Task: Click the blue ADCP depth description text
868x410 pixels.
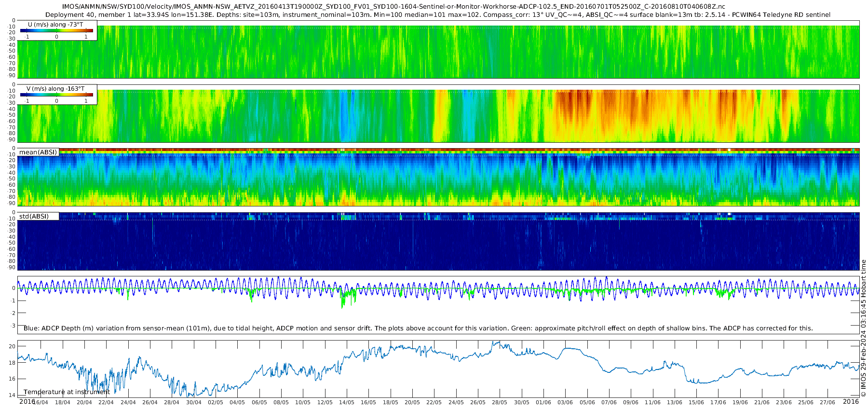Action: pos(418,328)
